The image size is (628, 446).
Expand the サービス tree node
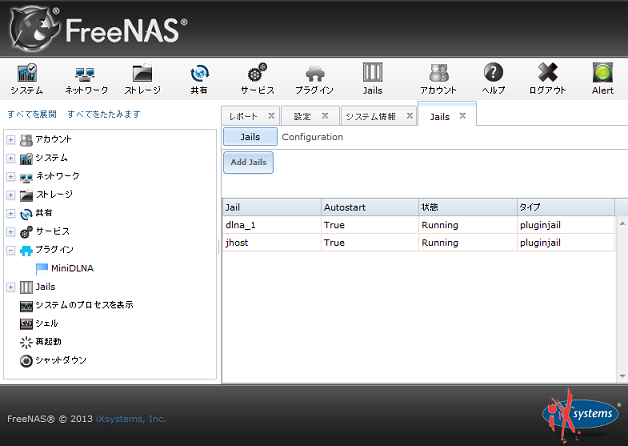coord(11,232)
